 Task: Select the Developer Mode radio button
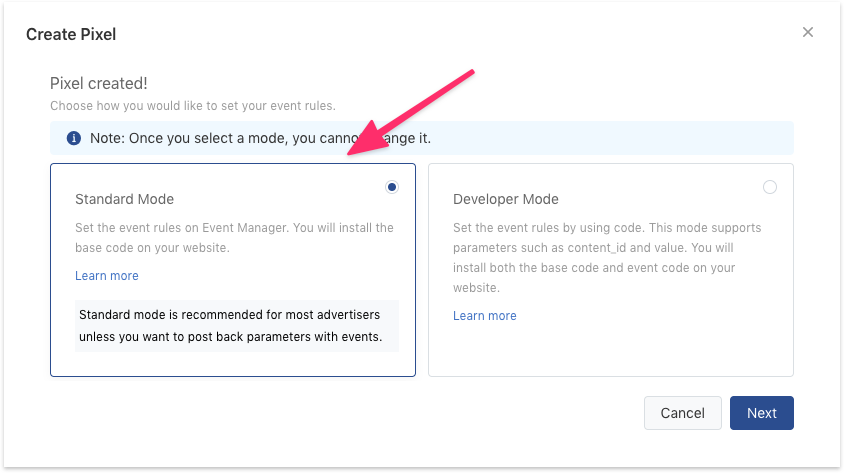(x=769, y=187)
